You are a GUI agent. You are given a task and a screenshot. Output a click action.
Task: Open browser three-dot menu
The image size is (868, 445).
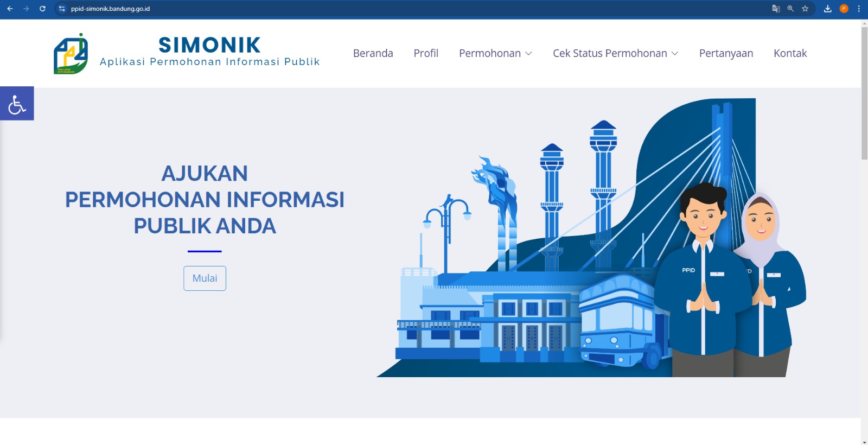pyautogui.click(x=859, y=9)
